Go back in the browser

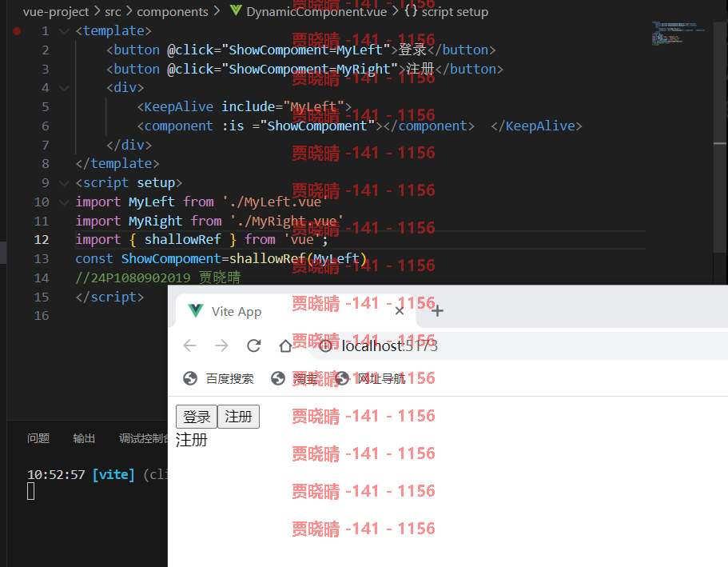(190, 345)
